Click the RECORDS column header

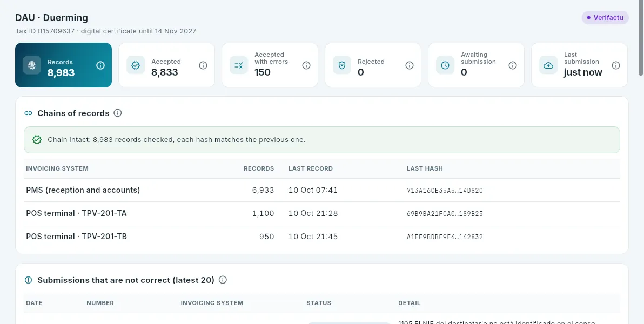(x=259, y=169)
